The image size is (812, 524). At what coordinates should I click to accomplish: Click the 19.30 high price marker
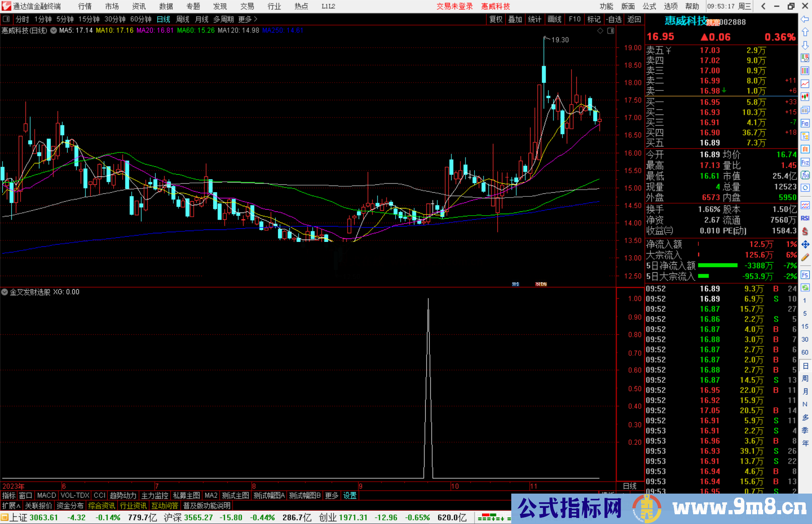tap(559, 40)
